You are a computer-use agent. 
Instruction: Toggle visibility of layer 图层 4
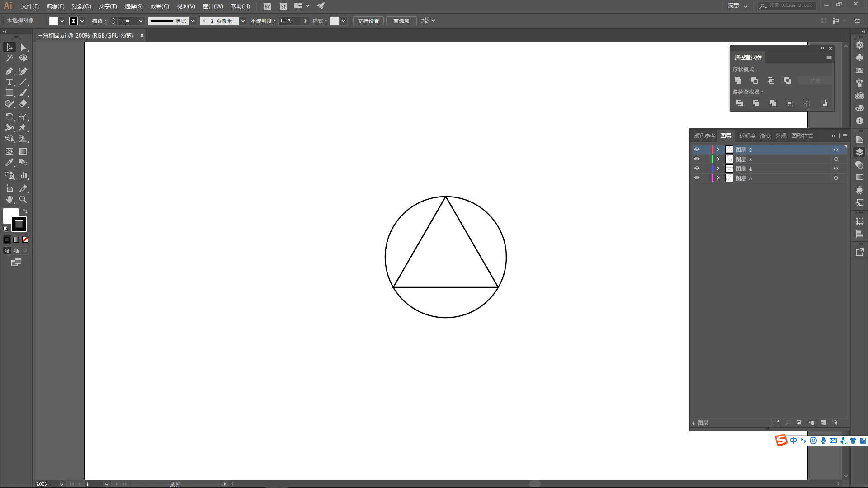tap(697, 169)
